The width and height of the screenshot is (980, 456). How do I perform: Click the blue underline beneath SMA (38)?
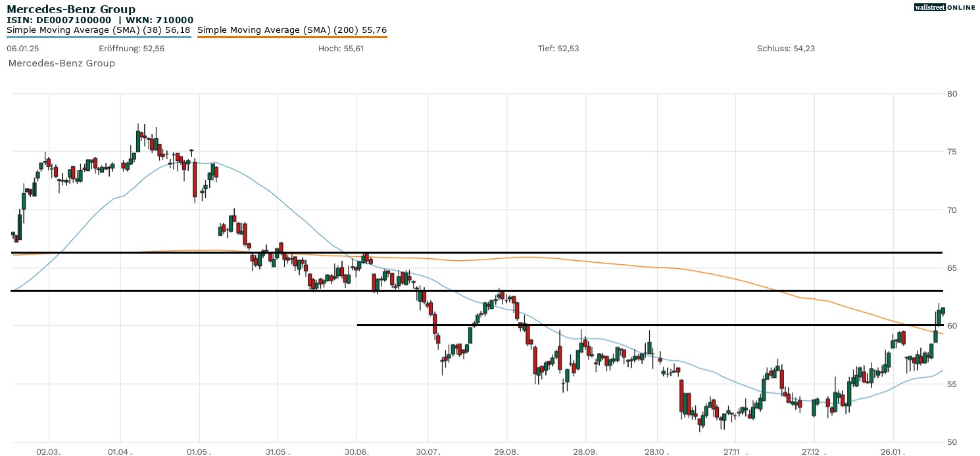tap(99, 37)
